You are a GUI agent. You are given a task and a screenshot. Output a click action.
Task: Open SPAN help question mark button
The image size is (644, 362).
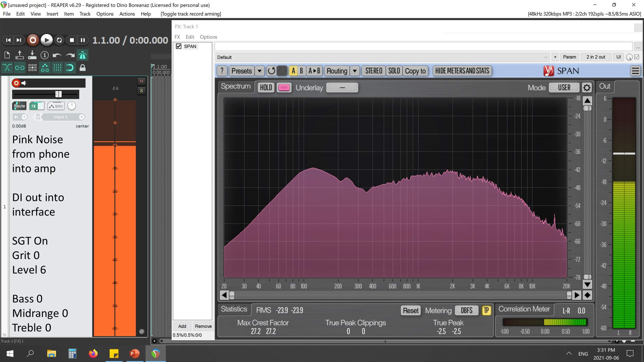222,71
